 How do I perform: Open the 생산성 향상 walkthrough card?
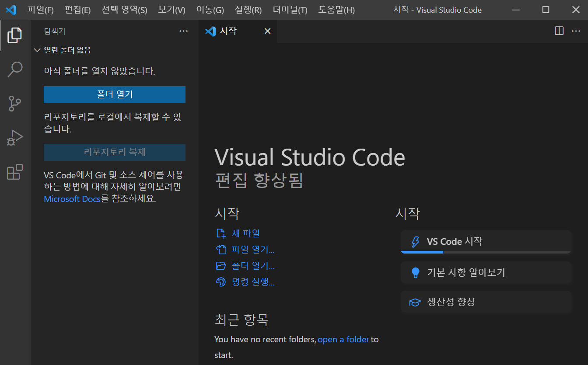coord(486,302)
